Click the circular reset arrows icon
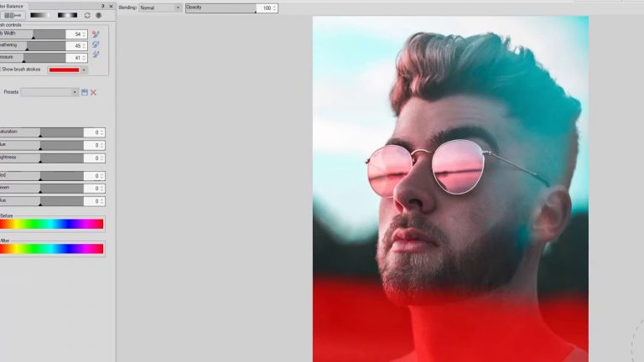 (x=87, y=15)
